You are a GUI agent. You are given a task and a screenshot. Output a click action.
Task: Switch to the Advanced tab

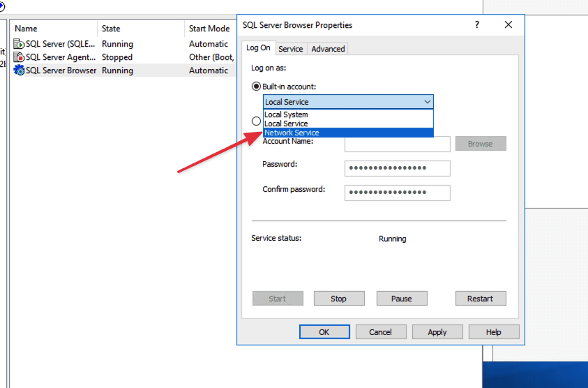click(328, 49)
